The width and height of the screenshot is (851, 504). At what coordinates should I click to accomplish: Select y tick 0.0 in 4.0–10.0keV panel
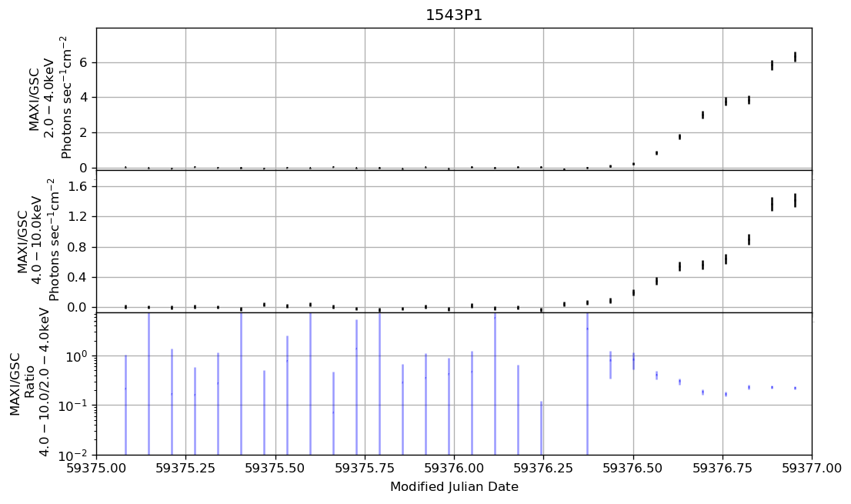[x=76, y=307]
